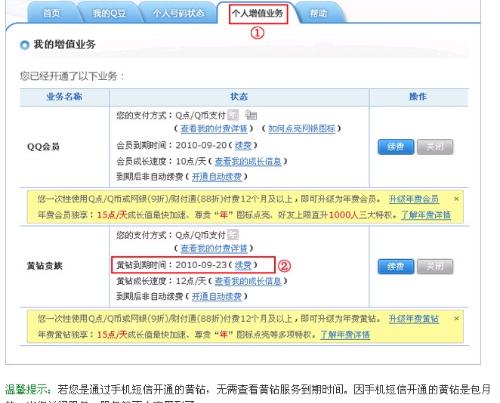Select the QQ会员 service name cell

point(43,147)
